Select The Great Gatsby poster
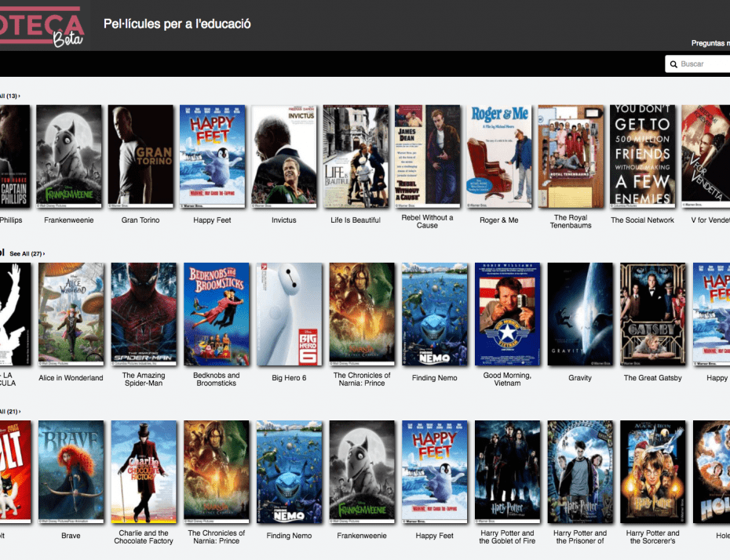 [653, 314]
